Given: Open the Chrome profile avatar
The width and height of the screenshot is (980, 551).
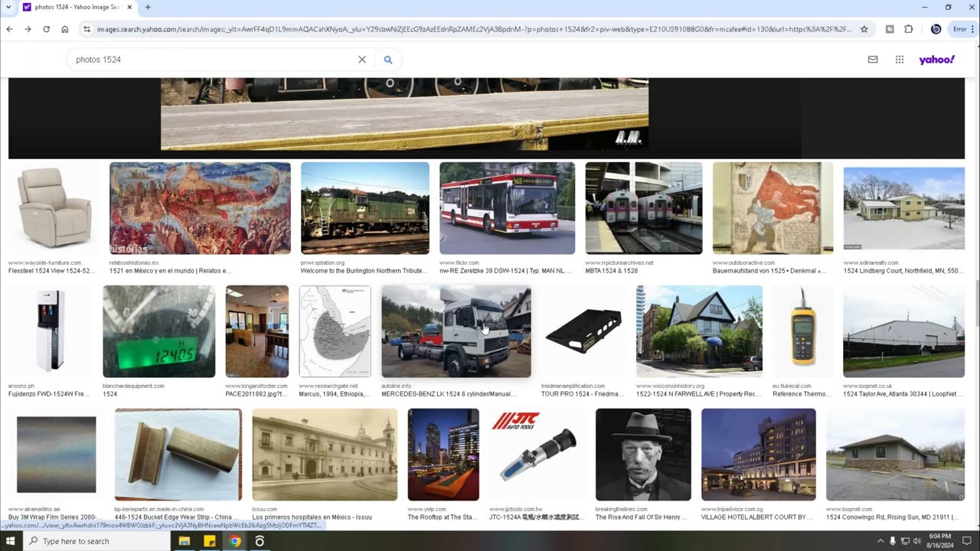Looking at the screenshot, I should click(x=936, y=29).
